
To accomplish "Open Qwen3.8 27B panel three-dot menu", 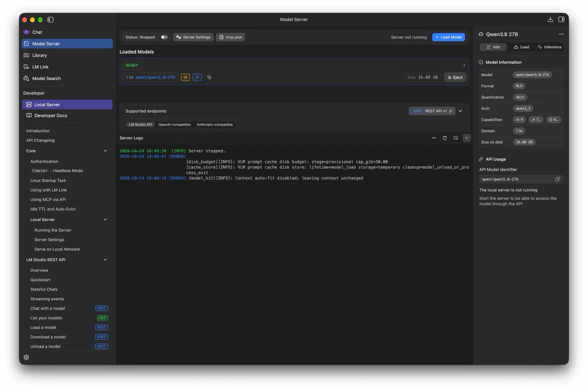I will click(x=561, y=34).
